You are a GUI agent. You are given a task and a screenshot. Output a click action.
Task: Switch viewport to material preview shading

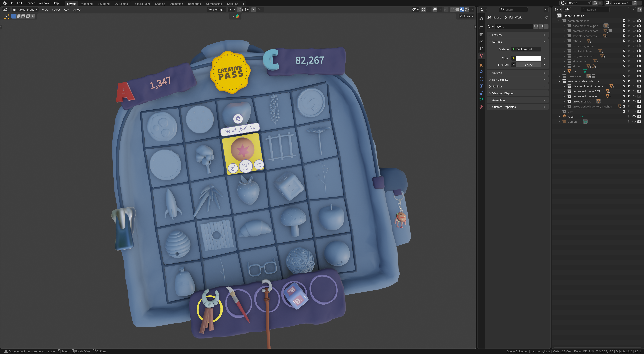[x=462, y=10]
